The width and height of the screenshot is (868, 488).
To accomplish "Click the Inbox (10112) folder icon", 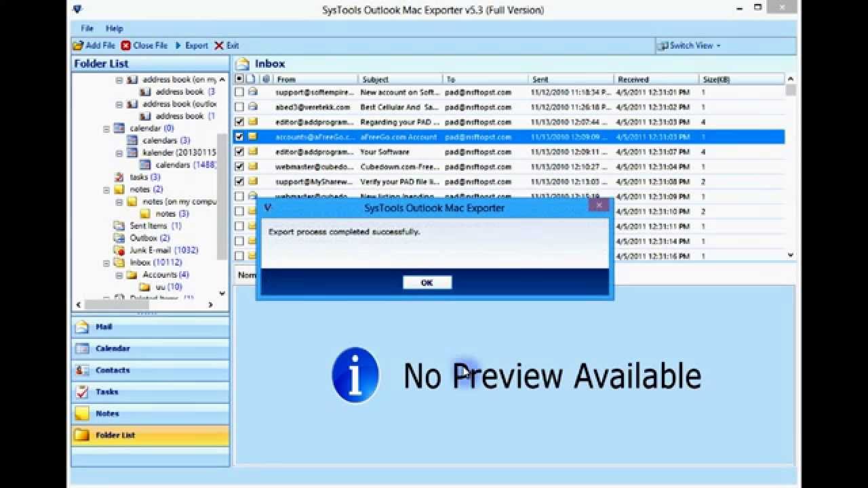I will (x=119, y=262).
